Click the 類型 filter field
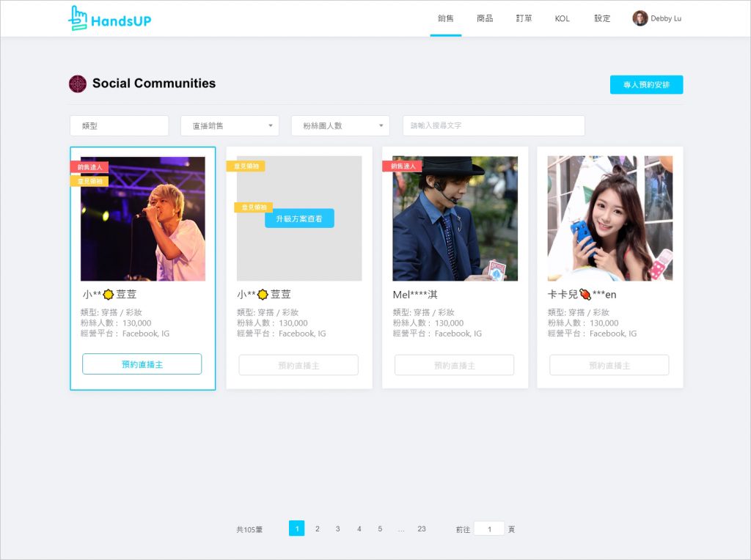Image resolution: width=751 pixels, height=560 pixels. coord(120,125)
